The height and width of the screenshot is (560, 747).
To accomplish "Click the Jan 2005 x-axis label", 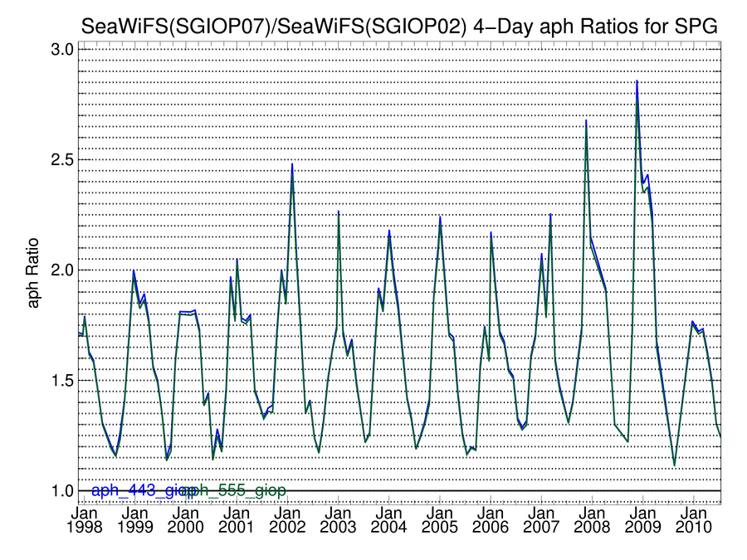I will (440, 520).
